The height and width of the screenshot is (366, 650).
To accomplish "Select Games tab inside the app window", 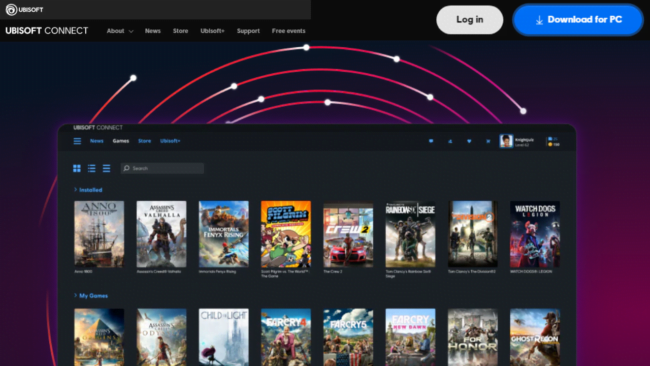I will 121,141.
